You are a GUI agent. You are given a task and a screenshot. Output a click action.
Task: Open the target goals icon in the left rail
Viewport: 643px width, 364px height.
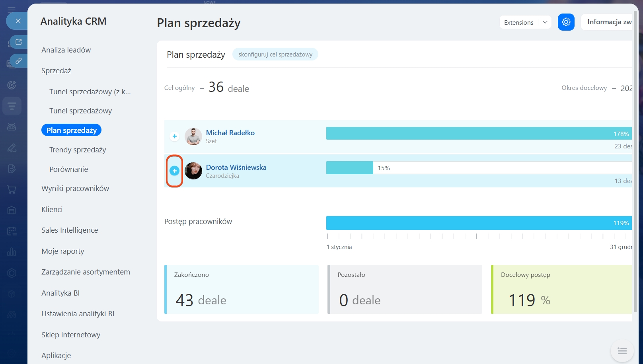(x=12, y=85)
